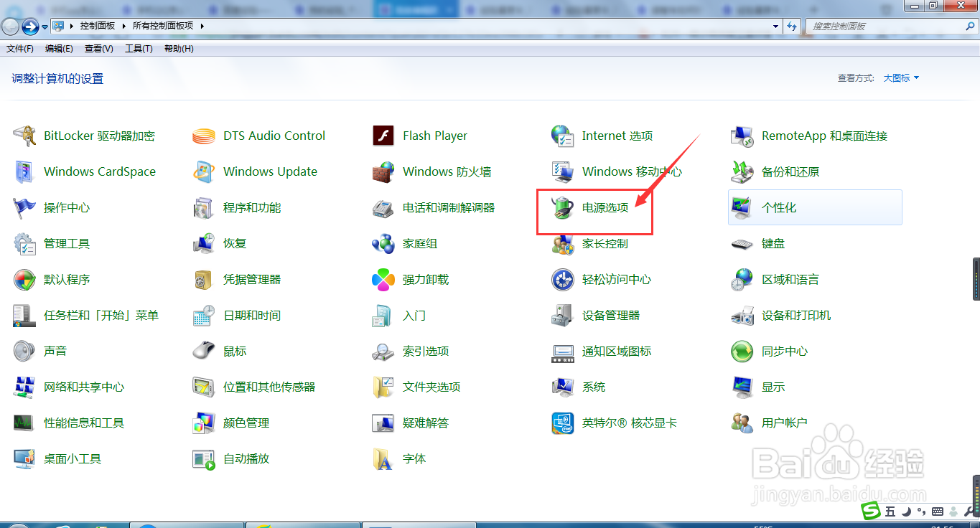This screenshot has width=980, height=528.
Task: Open the 日期和时间 icon
Action: 204,315
